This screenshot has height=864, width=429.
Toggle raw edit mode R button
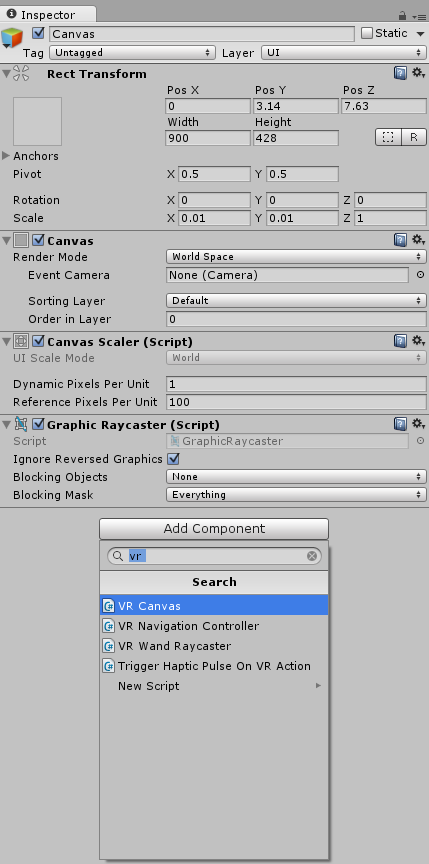tap(414, 137)
